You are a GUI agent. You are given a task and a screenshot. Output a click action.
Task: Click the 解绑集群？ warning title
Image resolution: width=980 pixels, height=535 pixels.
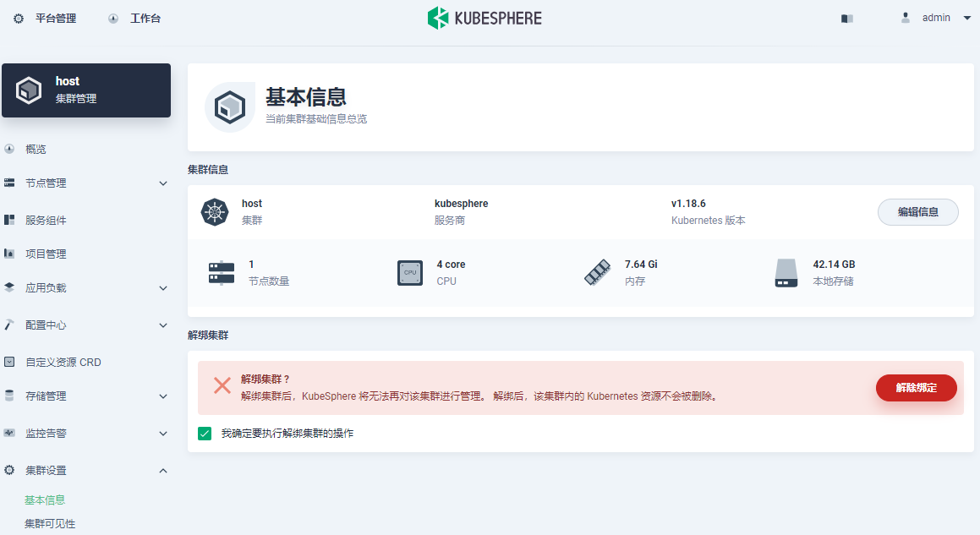[266, 379]
